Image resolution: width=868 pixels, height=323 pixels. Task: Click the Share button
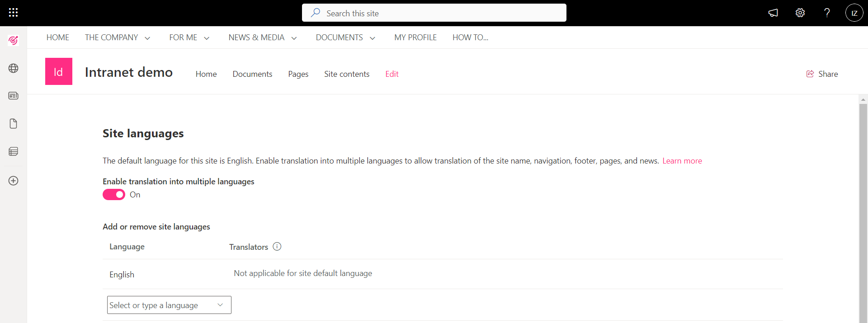[x=822, y=74]
